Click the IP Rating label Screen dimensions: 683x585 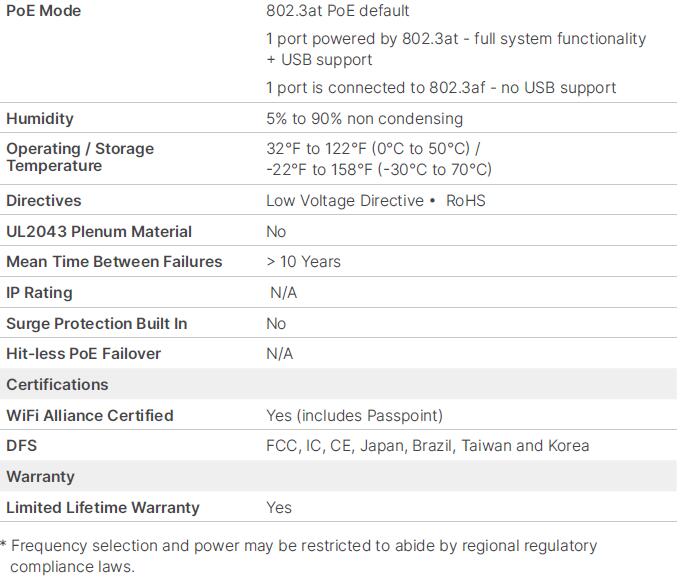tap(39, 293)
